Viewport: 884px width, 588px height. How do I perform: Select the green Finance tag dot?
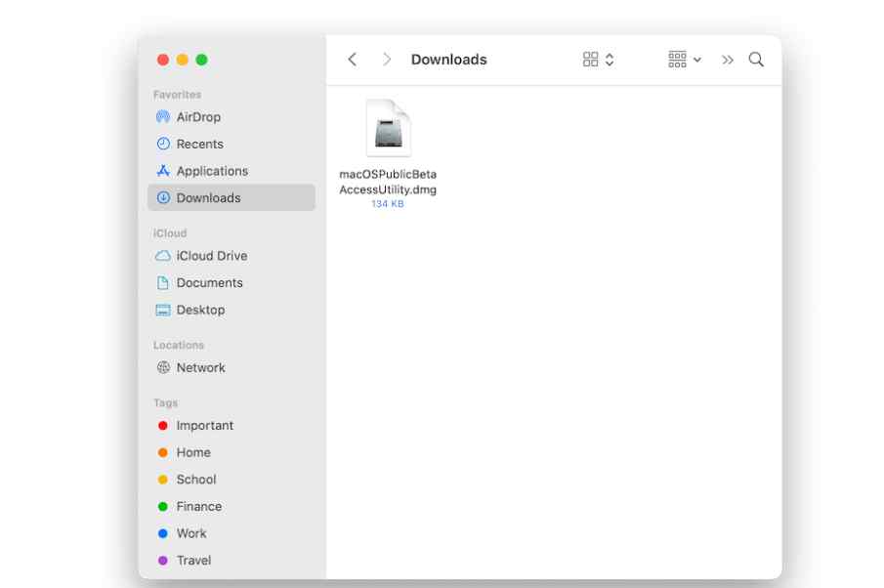pyautogui.click(x=163, y=506)
